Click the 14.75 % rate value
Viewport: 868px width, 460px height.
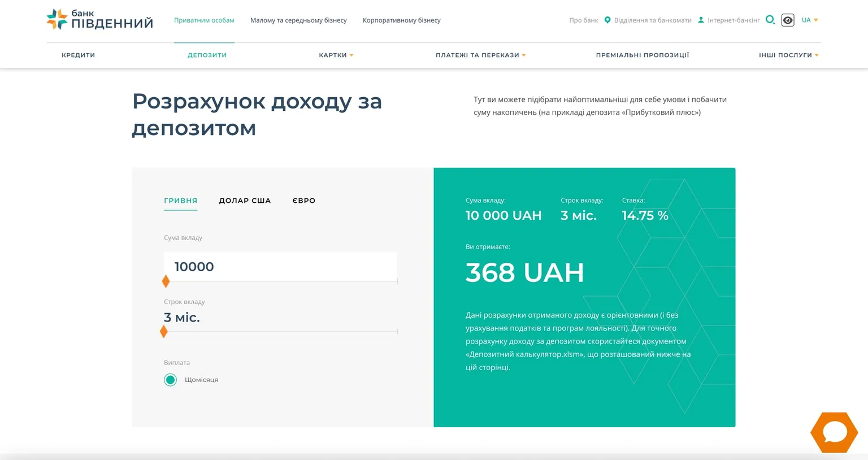645,215
